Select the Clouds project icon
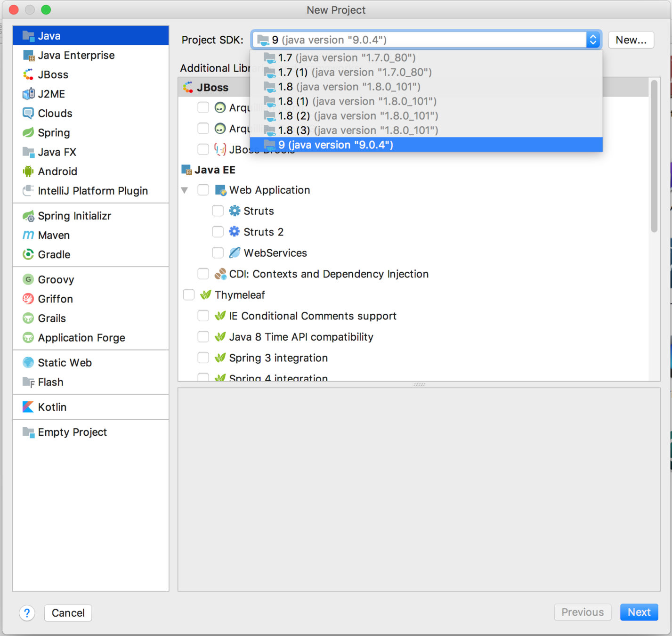 (x=28, y=114)
